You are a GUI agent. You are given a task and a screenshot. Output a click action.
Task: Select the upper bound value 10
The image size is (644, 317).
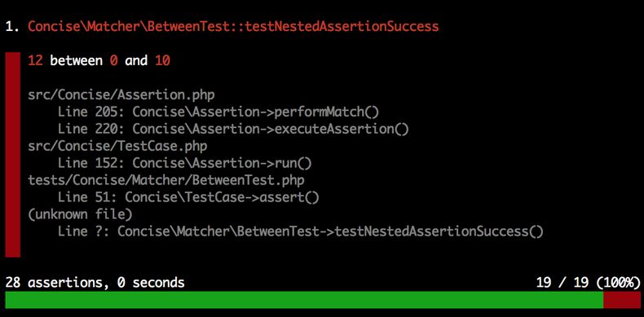click(163, 61)
